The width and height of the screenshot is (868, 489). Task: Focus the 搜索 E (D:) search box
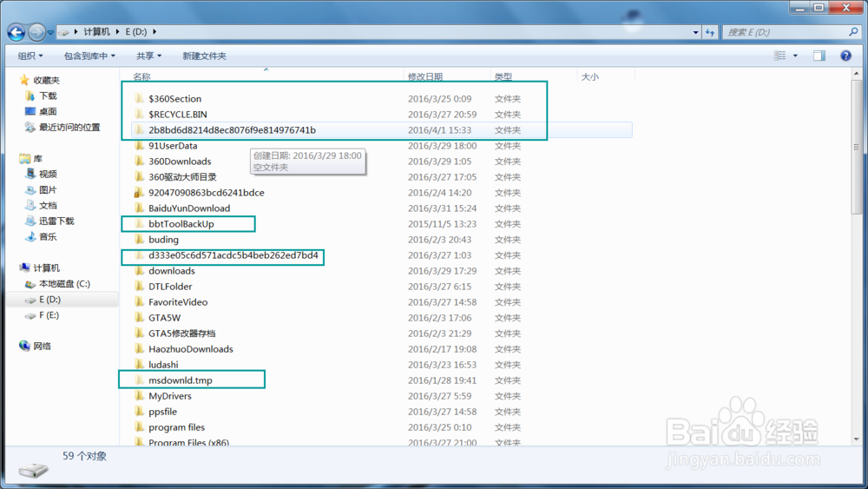(785, 32)
